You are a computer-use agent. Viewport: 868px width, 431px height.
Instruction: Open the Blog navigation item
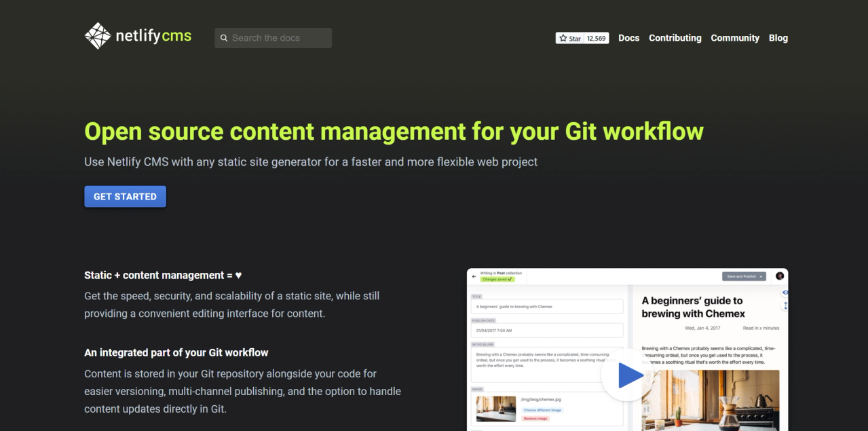[x=778, y=38]
